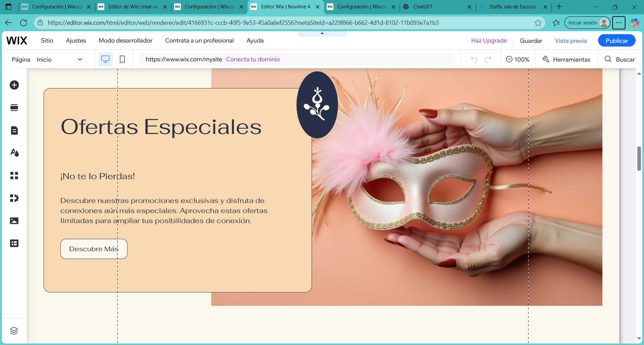
Task: Open the Pages & Menu sidebar icon
Action: click(14, 130)
